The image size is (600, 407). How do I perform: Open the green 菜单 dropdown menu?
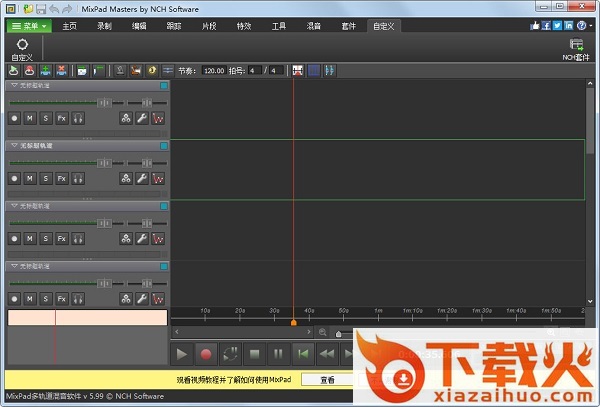[x=29, y=26]
